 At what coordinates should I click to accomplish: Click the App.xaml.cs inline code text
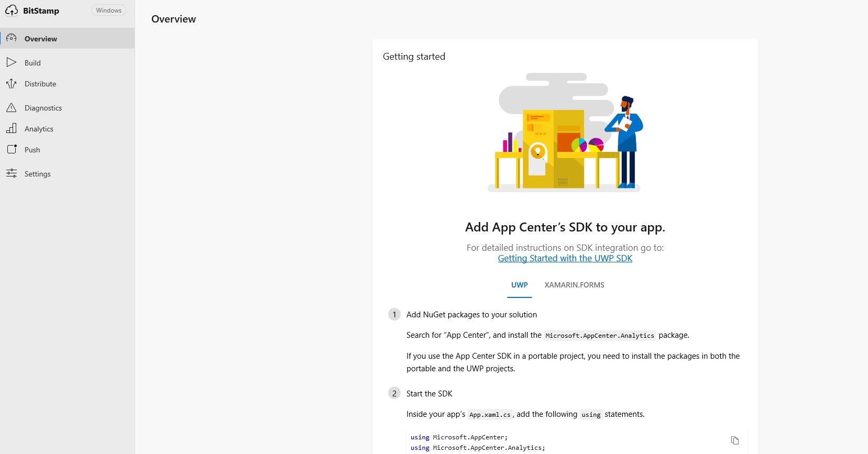click(x=490, y=415)
